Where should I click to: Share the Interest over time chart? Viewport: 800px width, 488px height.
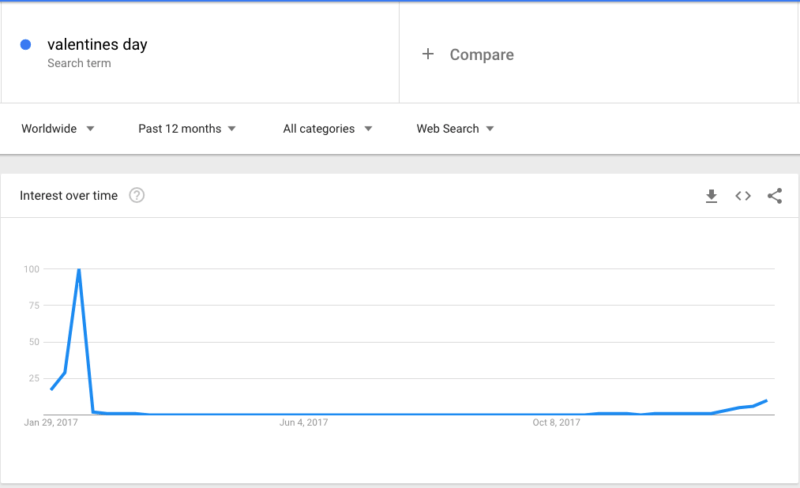click(774, 196)
